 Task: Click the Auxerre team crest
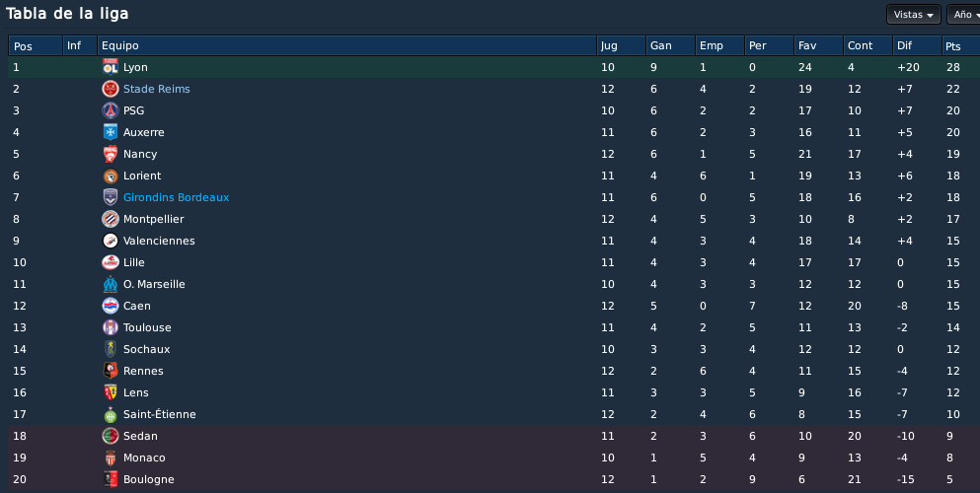tap(110, 132)
